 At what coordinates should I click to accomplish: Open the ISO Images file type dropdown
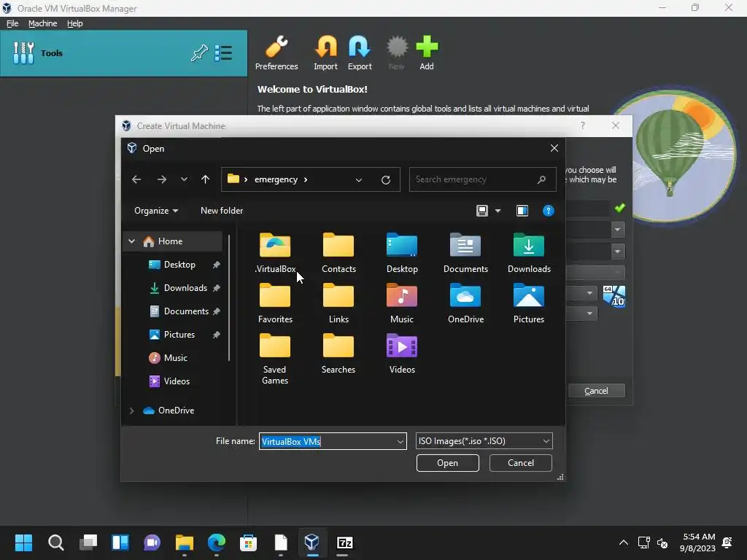tap(484, 441)
